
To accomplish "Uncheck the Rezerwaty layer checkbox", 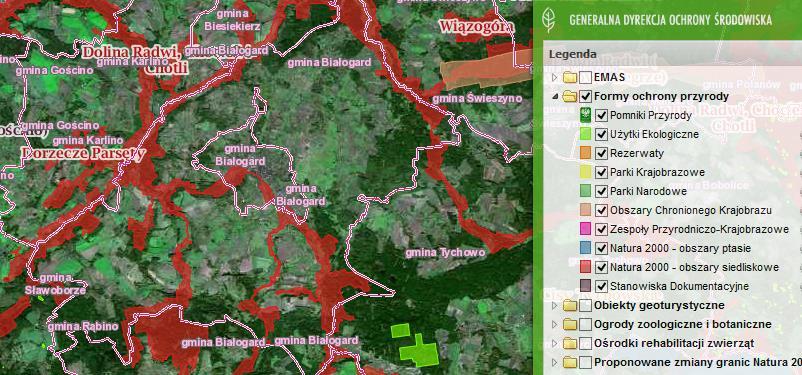I will tap(602, 153).
